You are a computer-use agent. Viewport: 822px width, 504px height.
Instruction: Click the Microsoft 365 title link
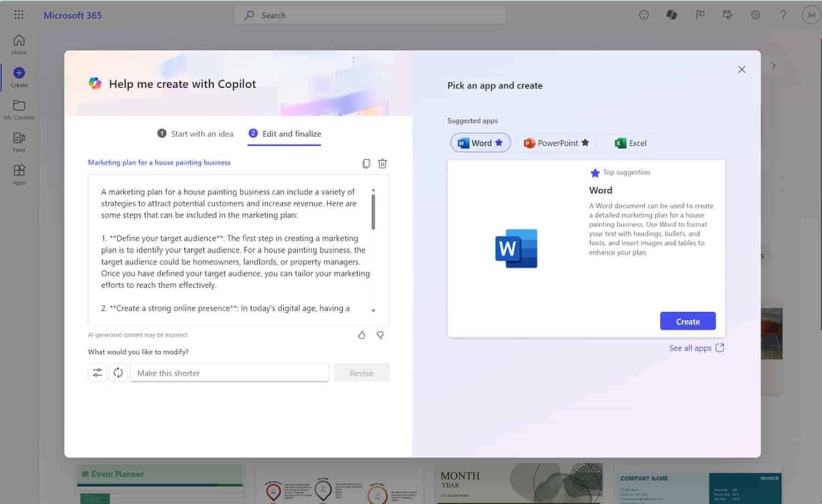pyautogui.click(x=73, y=15)
